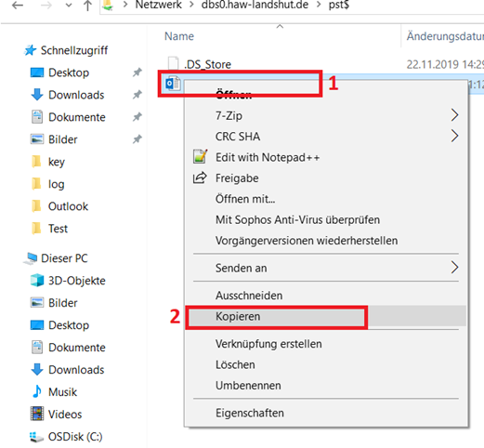Image resolution: width=484 pixels, height=448 pixels.
Task: Click dbs0.haw-landshut.de in the address path
Action: pos(255,5)
